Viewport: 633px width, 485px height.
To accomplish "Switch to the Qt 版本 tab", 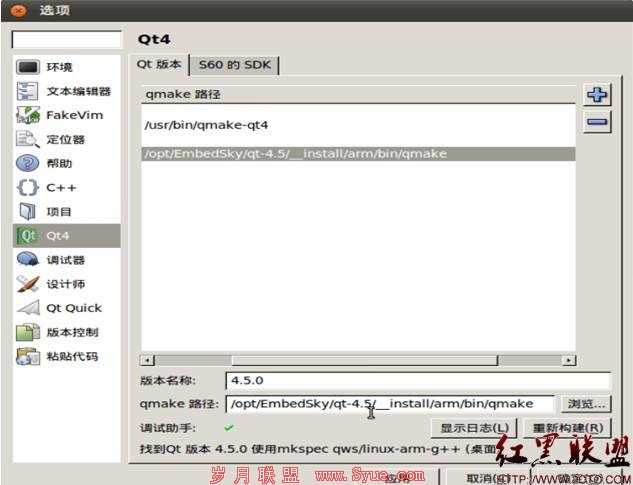I will pyautogui.click(x=159, y=65).
